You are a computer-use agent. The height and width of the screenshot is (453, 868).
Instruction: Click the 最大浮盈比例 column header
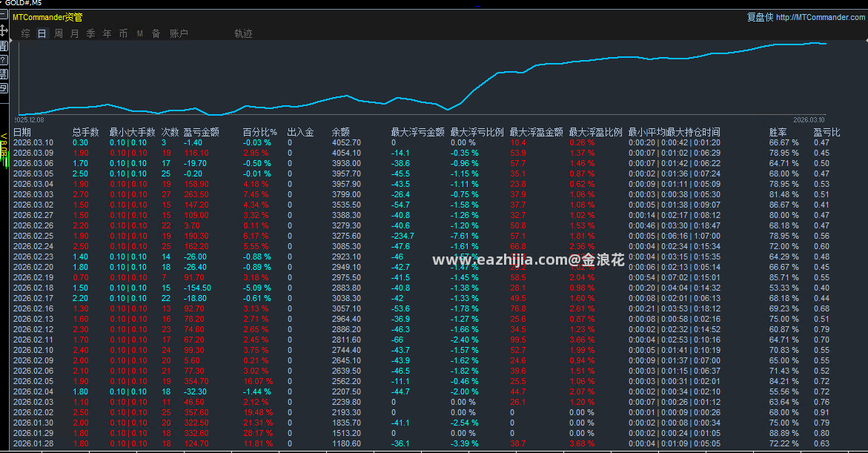click(595, 132)
